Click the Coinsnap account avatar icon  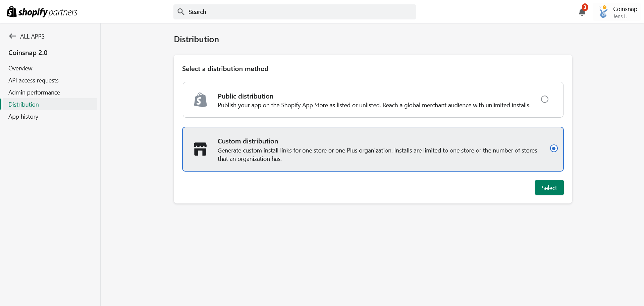coord(603,12)
